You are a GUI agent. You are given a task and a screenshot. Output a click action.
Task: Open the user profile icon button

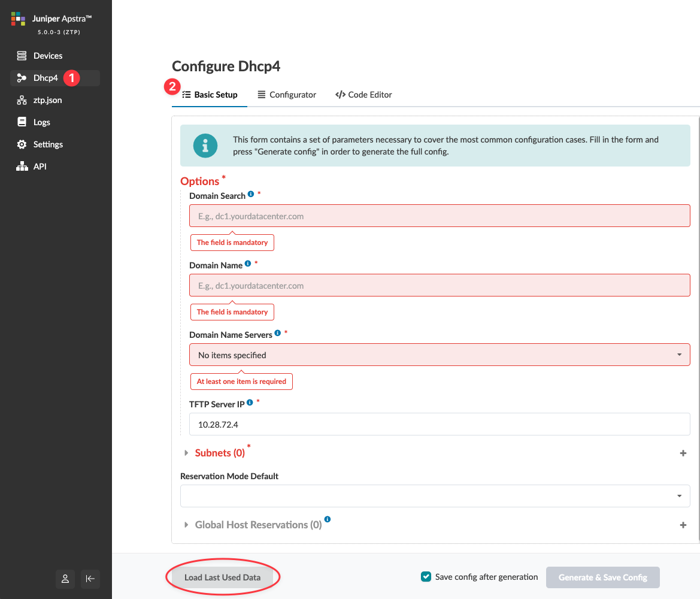[x=65, y=579]
